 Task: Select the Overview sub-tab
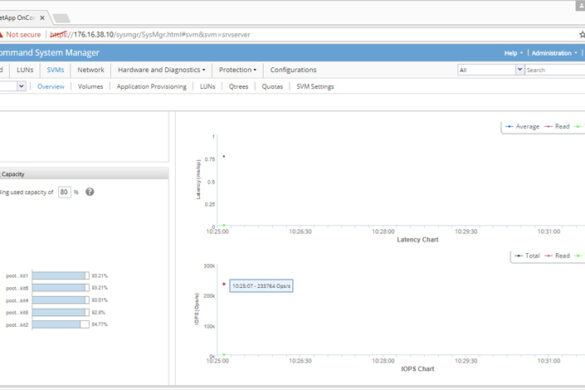[x=51, y=87]
